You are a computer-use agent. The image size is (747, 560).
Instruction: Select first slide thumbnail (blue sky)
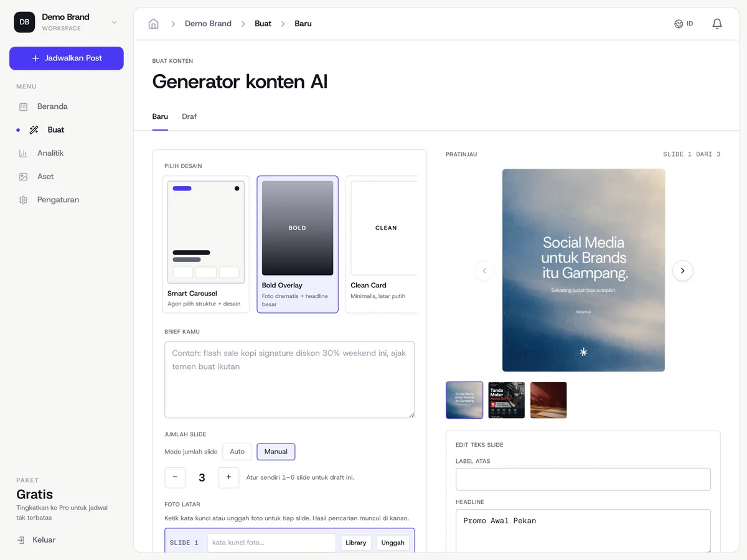tap(464, 400)
